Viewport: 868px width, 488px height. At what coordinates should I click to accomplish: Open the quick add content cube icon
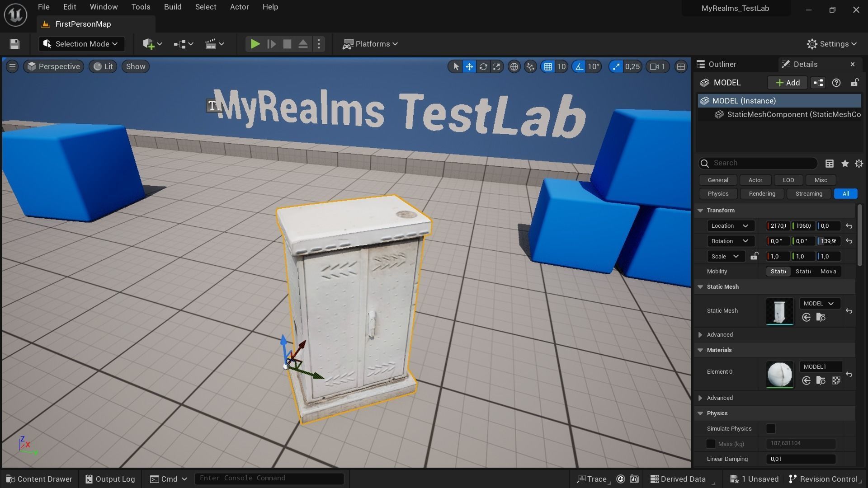[149, 44]
